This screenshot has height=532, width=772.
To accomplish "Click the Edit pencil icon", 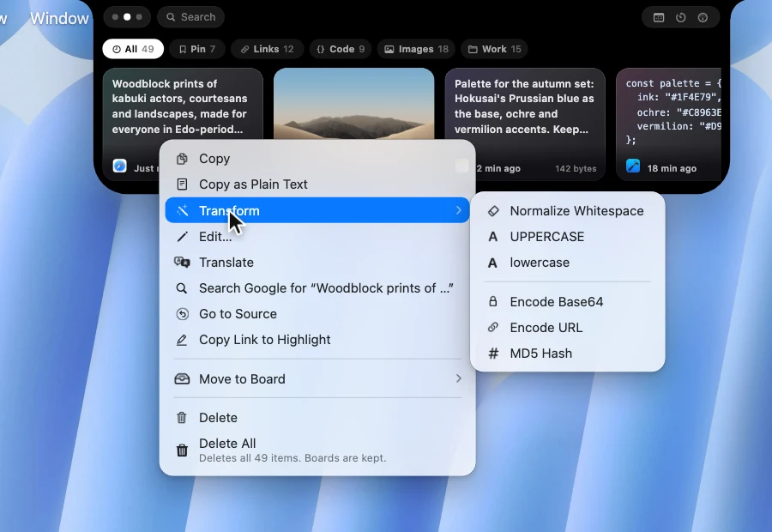I will 182,237.
